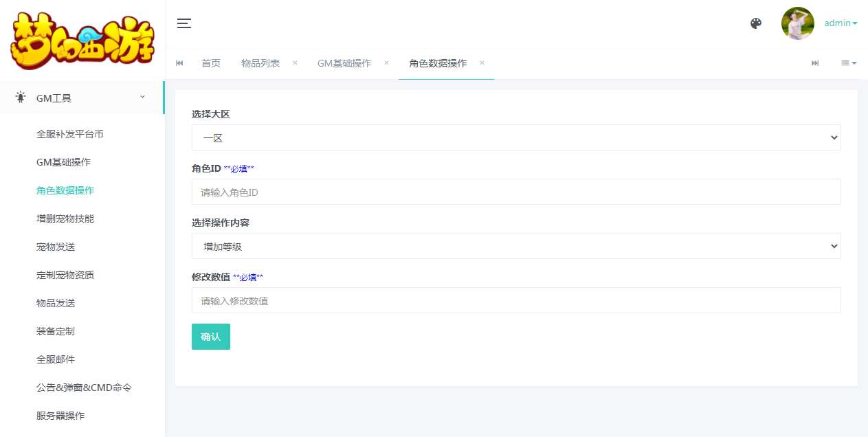Open the 选择操作内容 dropdown
Viewport: 868px width, 437px height.
tap(515, 246)
